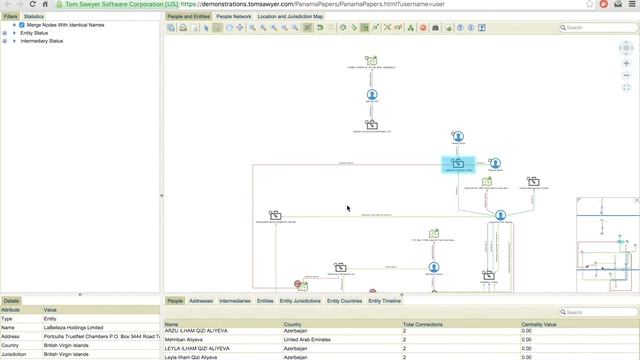Click the fit-to-view icon below zoom out
This screenshot has height=360, width=640.
[x=626, y=88]
